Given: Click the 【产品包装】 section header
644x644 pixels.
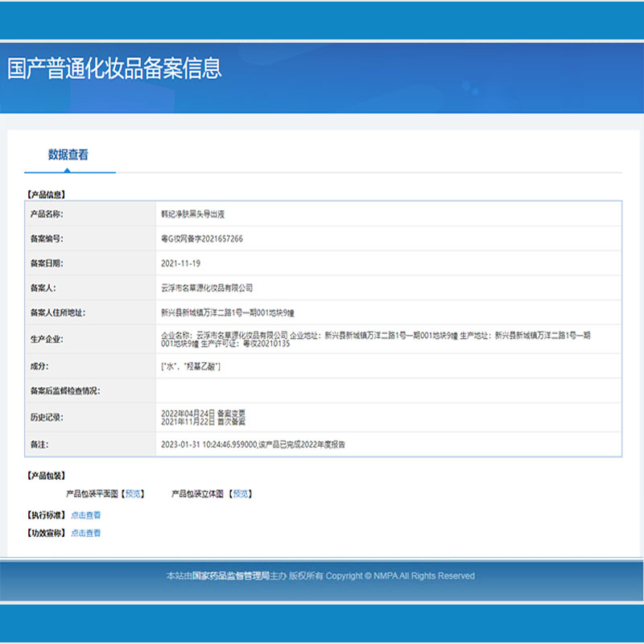Looking at the screenshot, I should (44, 477).
